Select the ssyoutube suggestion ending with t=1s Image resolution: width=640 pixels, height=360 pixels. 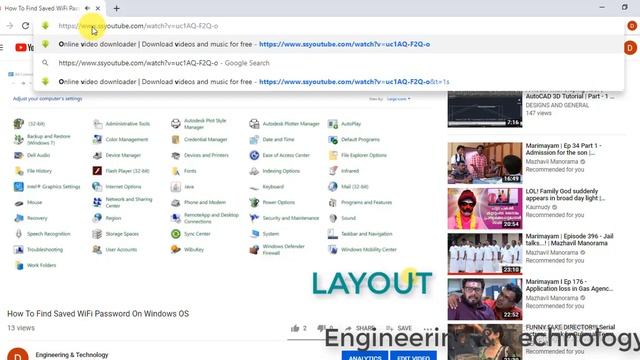pyautogui.click(x=329, y=82)
